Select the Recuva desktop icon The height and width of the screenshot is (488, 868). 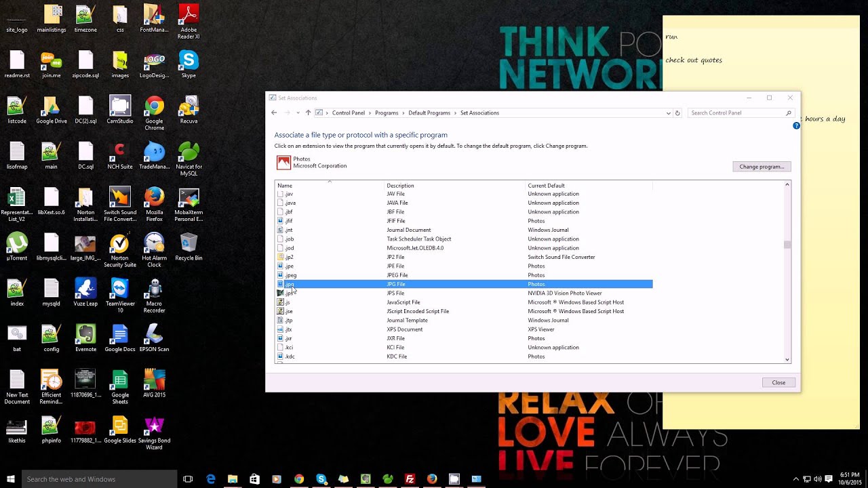(x=189, y=110)
